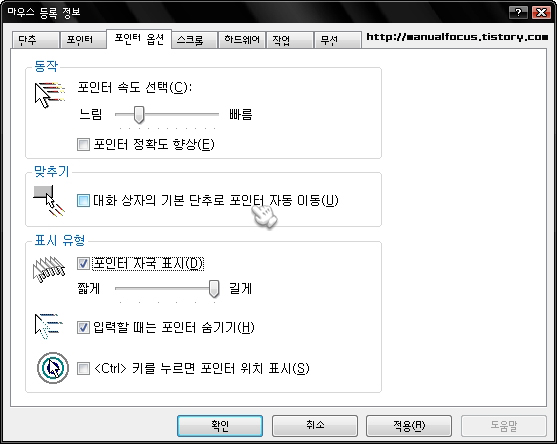The width and height of the screenshot is (557, 444).
Task: Open the 포인터 tab
Action: tap(83, 40)
